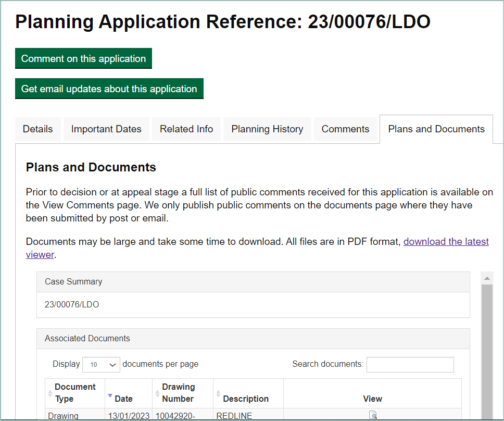Image resolution: width=504 pixels, height=421 pixels.
Task: Sort by Description column arrows
Action: pos(219,393)
